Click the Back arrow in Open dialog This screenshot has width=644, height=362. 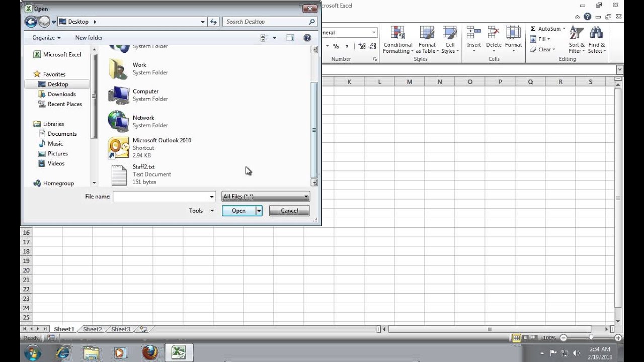tap(31, 22)
